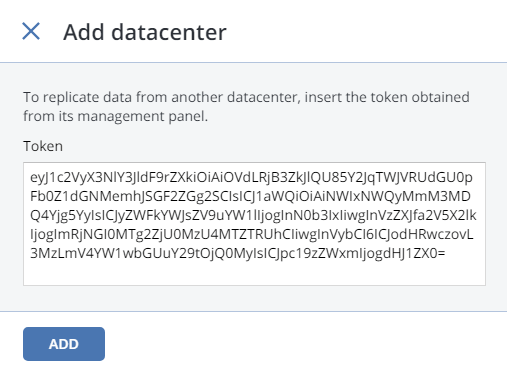Viewport: 507px width, 374px height.
Task: Click after the trailing equals sign in token
Action: pos(446,254)
